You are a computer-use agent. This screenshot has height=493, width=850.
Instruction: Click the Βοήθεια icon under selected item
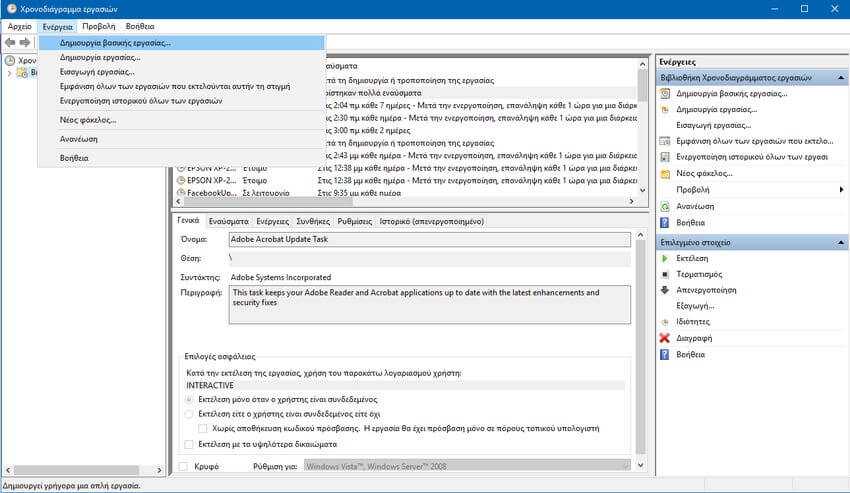[665, 355]
